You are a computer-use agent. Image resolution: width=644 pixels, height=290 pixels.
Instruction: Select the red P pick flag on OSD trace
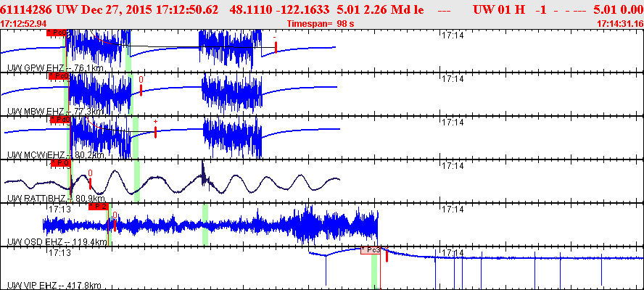click(97, 206)
